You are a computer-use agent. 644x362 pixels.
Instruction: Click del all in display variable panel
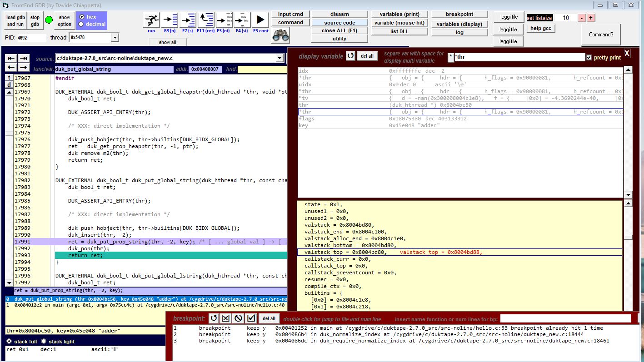(367, 56)
